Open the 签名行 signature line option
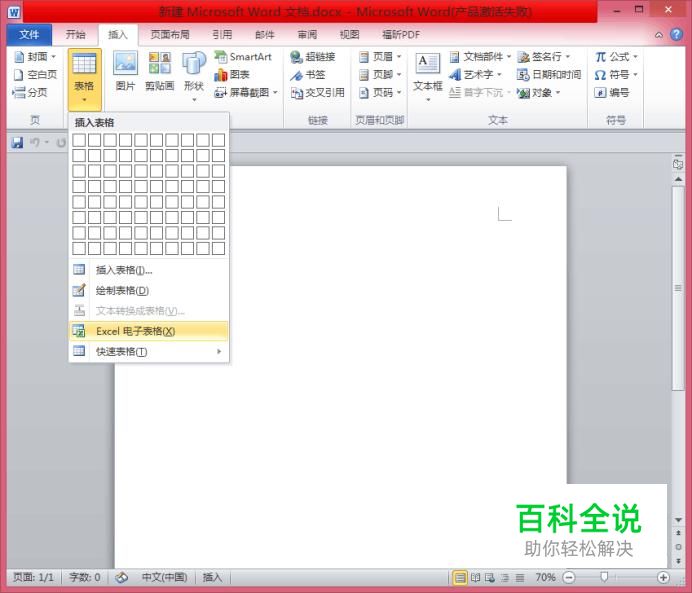 click(x=544, y=56)
